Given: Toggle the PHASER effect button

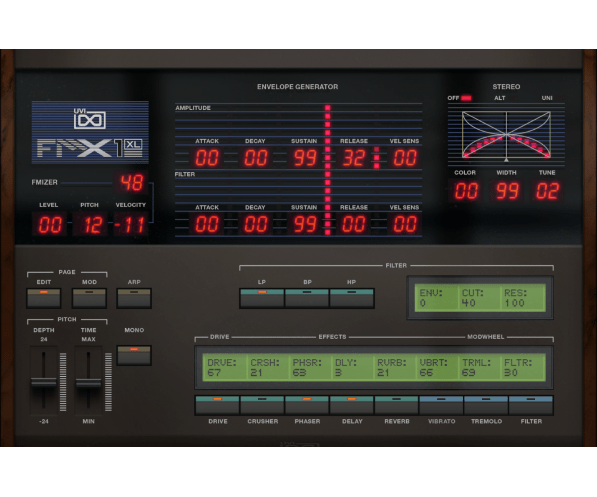Looking at the screenshot, I should (307, 405).
